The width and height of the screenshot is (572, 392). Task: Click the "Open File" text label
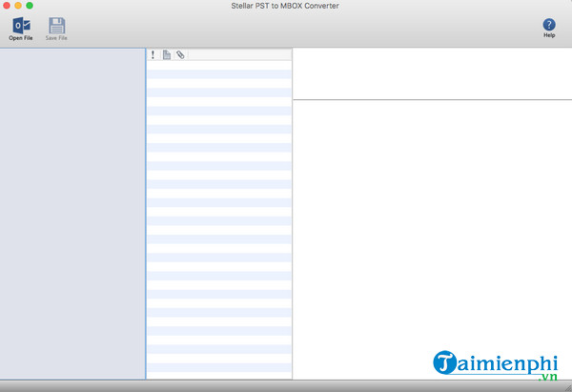[x=20, y=38]
